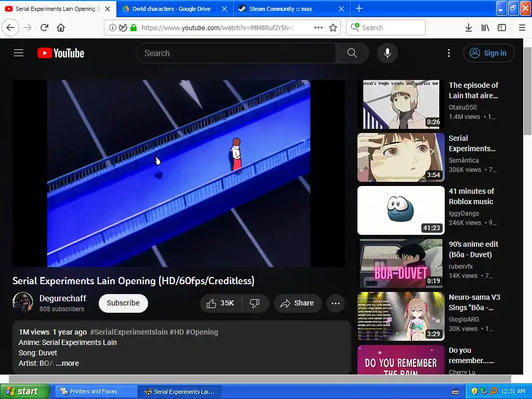
Task: Open 41 minutes of Roblox music thumbnail
Action: coord(401,210)
